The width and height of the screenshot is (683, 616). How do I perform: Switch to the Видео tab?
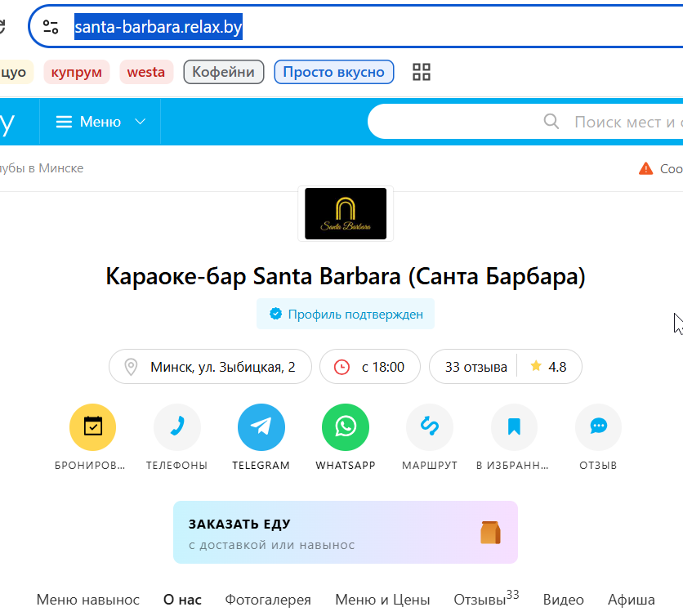pyautogui.click(x=563, y=600)
